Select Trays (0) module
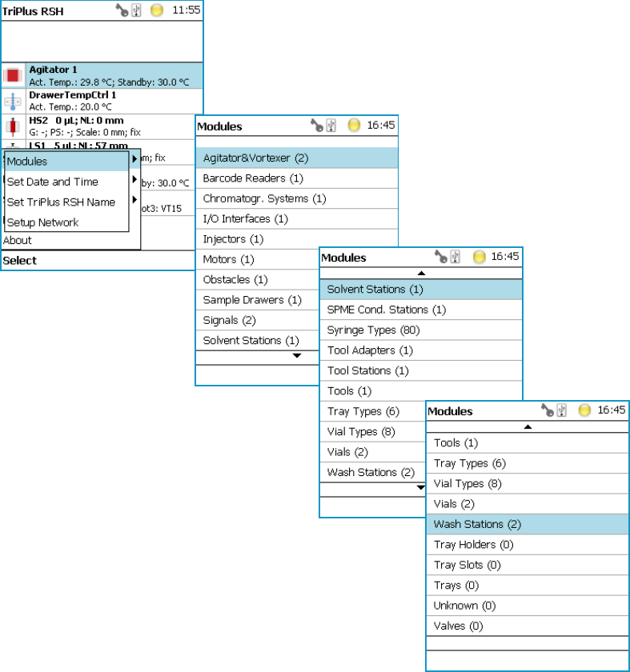The height and width of the screenshot is (672, 630). (528, 586)
